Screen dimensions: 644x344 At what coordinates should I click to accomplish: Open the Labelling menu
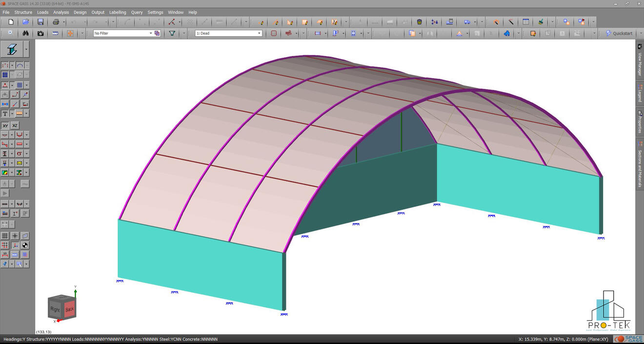[x=118, y=12]
